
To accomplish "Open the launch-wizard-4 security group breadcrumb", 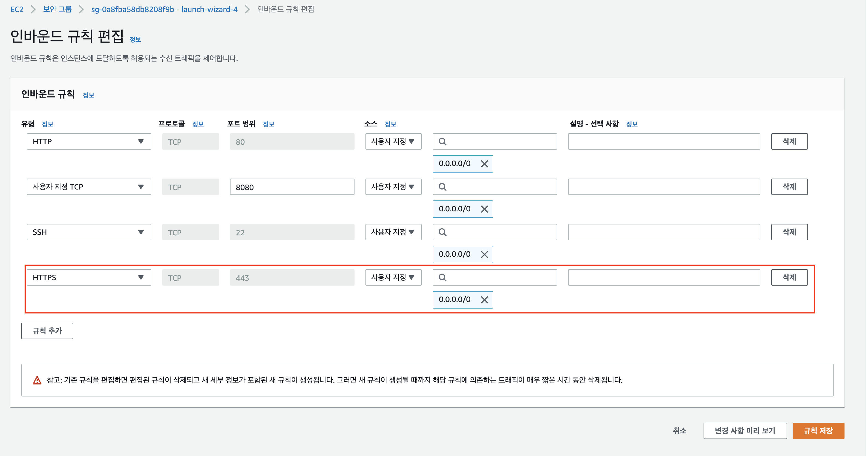I will coord(164,10).
